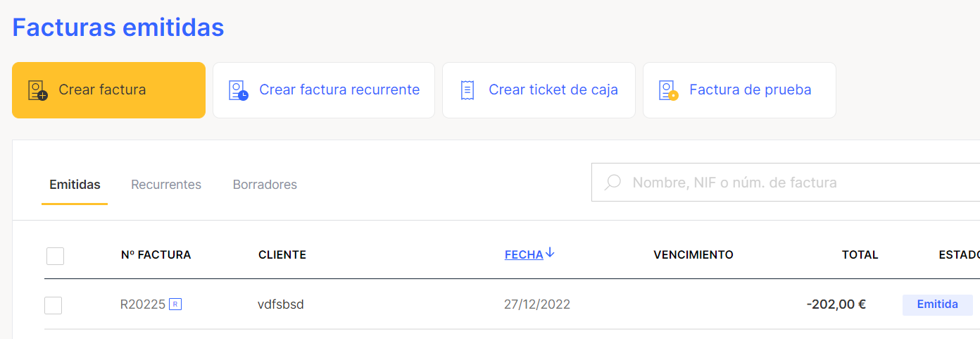The height and width of the screenshot is (339, 980).
Task: Click the Emitida status badge
Action: click(x=938, y=304)
